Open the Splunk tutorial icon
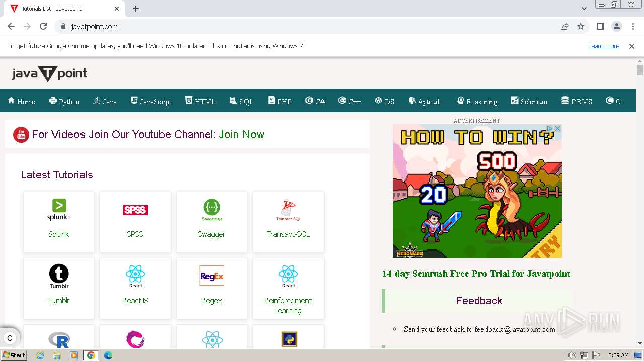 click(59, 210)
